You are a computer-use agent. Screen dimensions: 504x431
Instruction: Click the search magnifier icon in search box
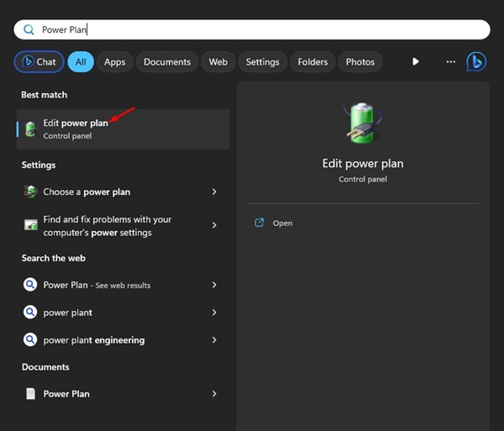[29, 29]
